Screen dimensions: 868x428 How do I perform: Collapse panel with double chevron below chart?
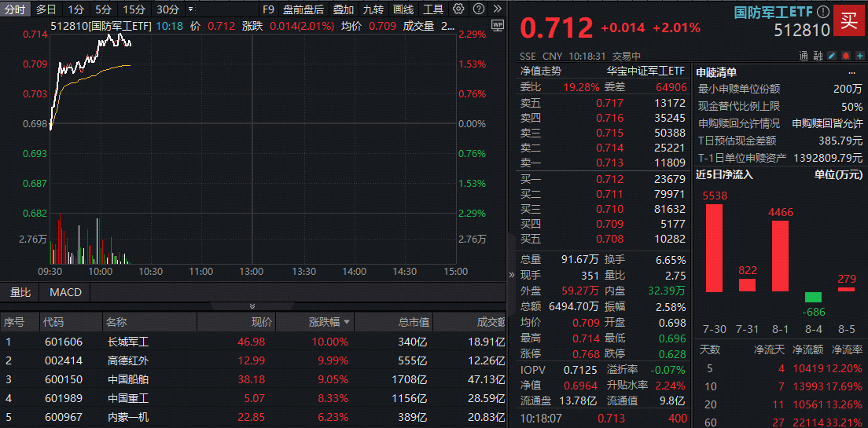click(x=252, y=305)
